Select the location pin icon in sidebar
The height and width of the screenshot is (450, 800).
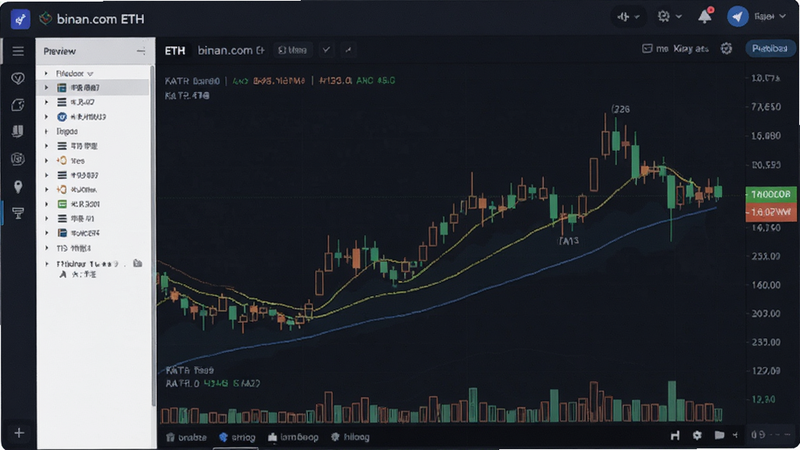click(x=18, y=186)
